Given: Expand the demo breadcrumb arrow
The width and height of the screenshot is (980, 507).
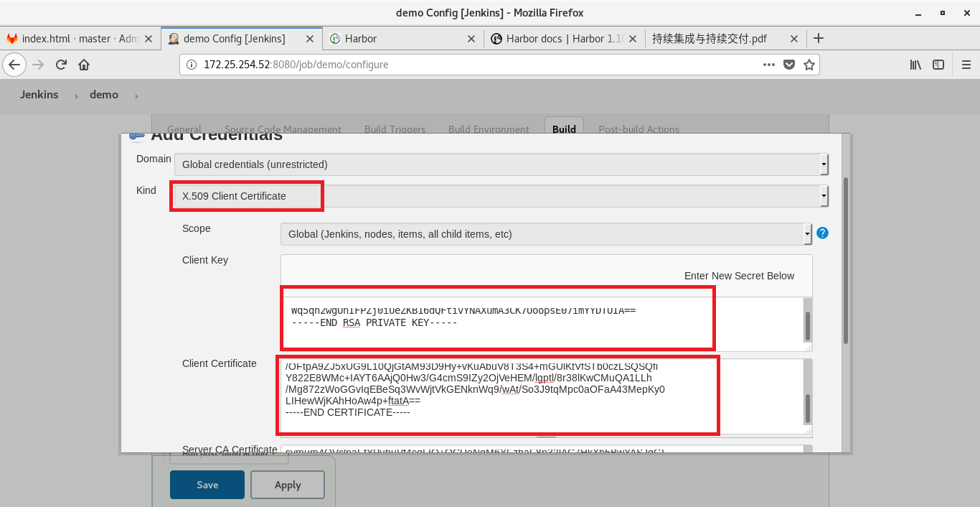Looking at the screenshot, I should pyautogui.click(x=136, y=96).
